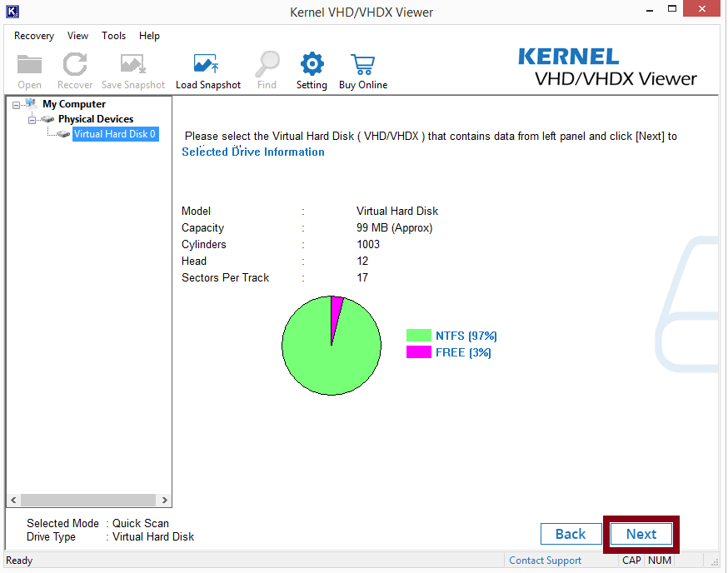Viewport: 728px width, 573px height.
Task: Click the Next button
Action: [641, 534]
